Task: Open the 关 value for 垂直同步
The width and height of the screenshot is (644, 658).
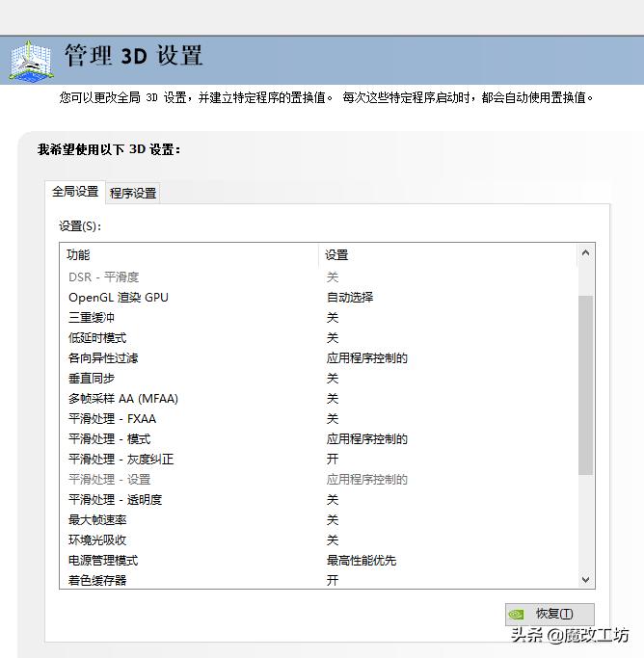Action: point(333,378)
